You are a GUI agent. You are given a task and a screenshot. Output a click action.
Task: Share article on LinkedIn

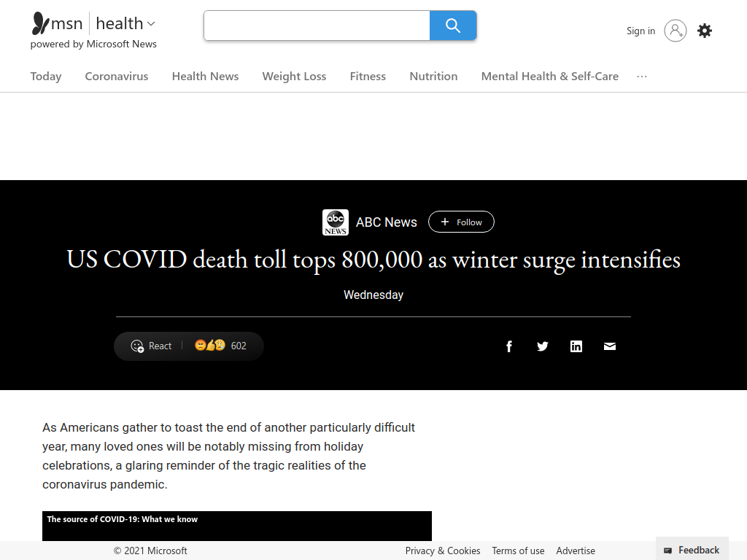coord(576,346)
